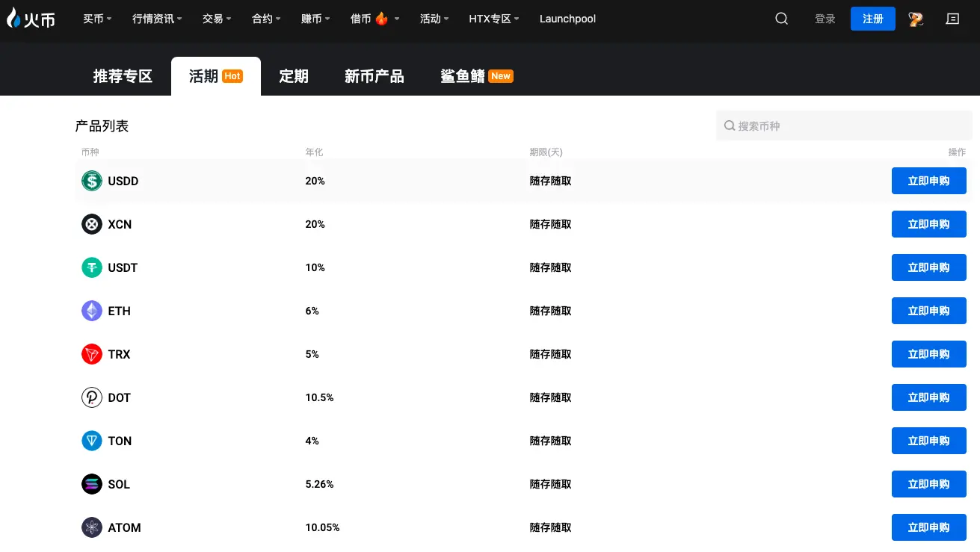Viewport: 980px width, 552px height.
Task: Click 立即申购 for USDT
Action: coord(928,267)
